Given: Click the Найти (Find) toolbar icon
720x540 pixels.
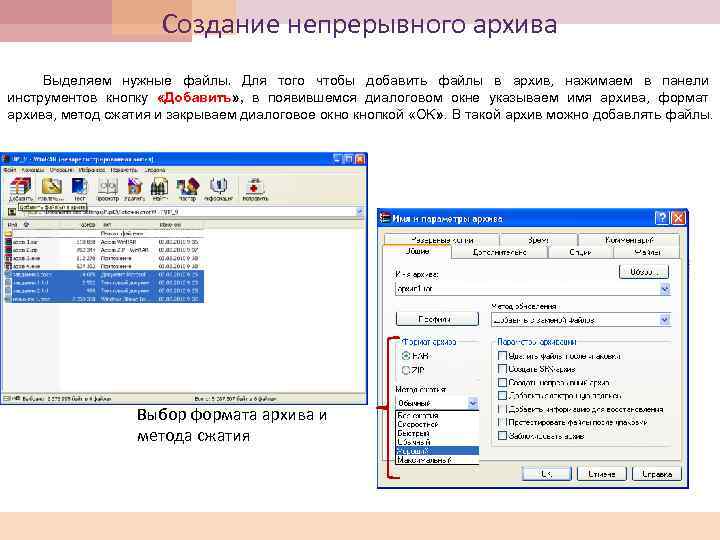Looking at the screenshot, I should [159, 190].
